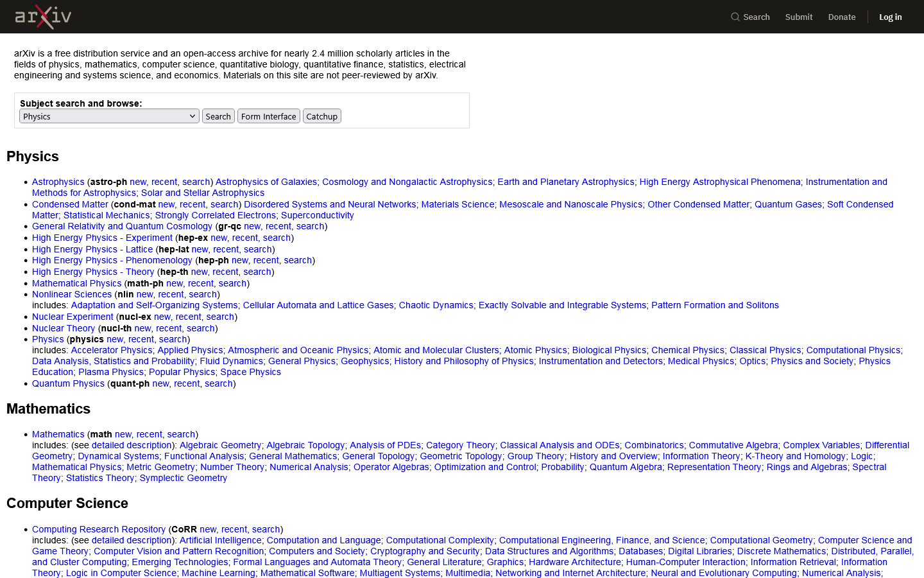The width and height of the screenshot is (924, 578).
Task: Open Machine Learning category
Action: point(218,573)
